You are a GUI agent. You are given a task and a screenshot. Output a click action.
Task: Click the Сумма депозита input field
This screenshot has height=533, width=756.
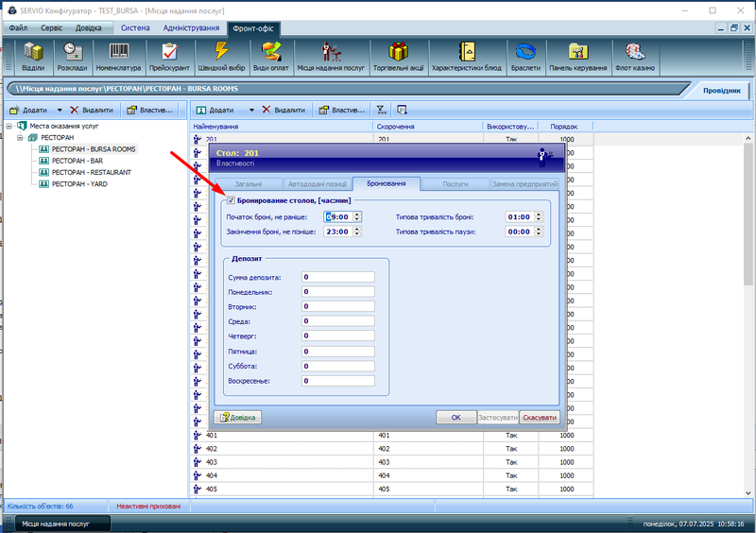(337, 277)
